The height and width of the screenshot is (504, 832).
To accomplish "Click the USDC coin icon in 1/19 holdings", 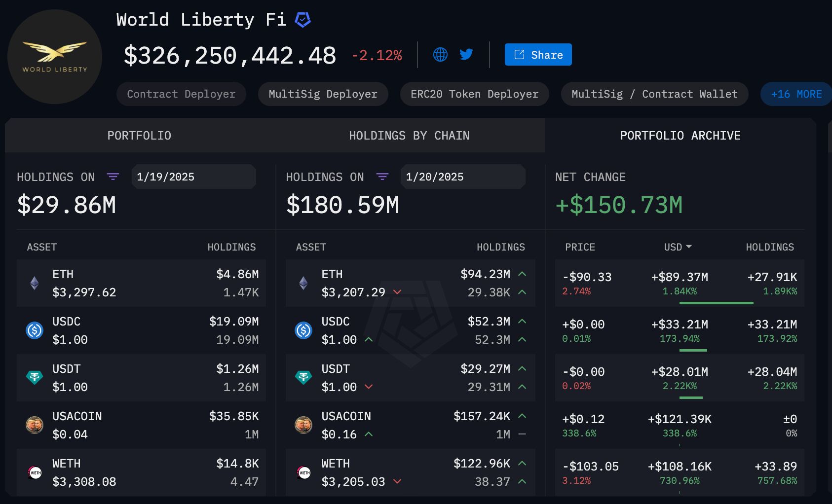I will pyautogui.click(x=35, y=330).
